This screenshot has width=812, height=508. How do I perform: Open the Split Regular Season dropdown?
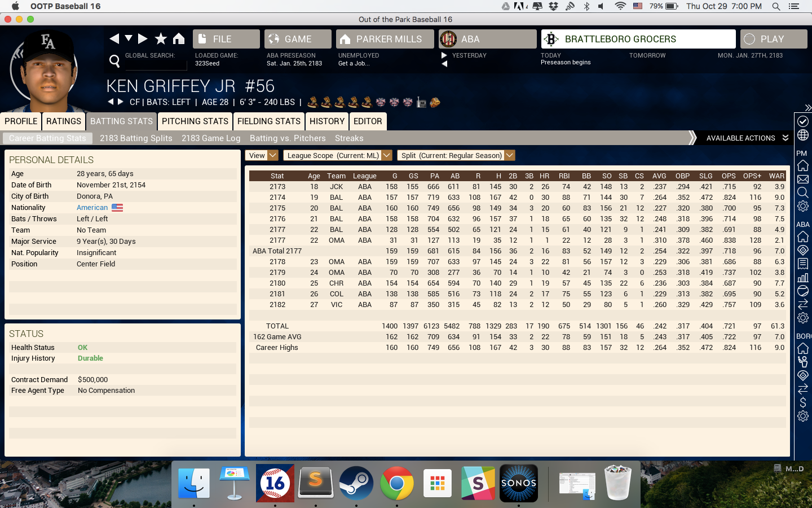[x=456, y=155]
